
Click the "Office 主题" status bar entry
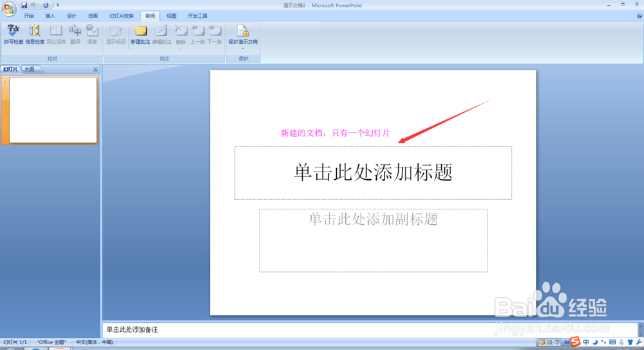[52, 342]
